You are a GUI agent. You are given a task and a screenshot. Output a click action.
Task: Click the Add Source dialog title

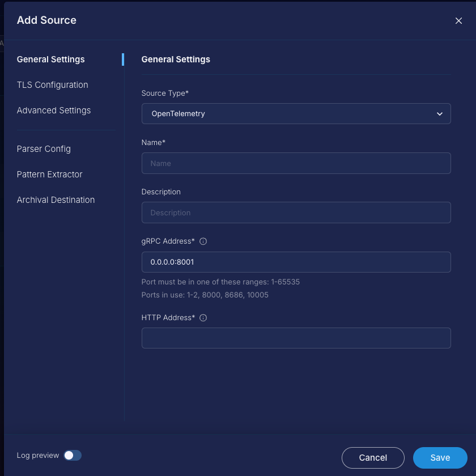pyautogui.click(x=46, y=20)
